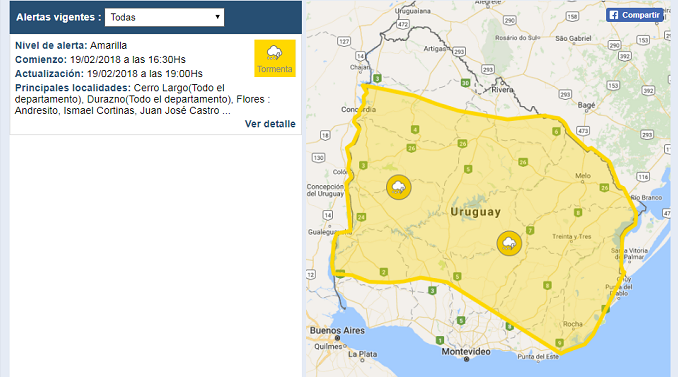The width and height of the screenshot is (678, 377).
Task: Select the western storm marker on map
Action: point(399,187)
